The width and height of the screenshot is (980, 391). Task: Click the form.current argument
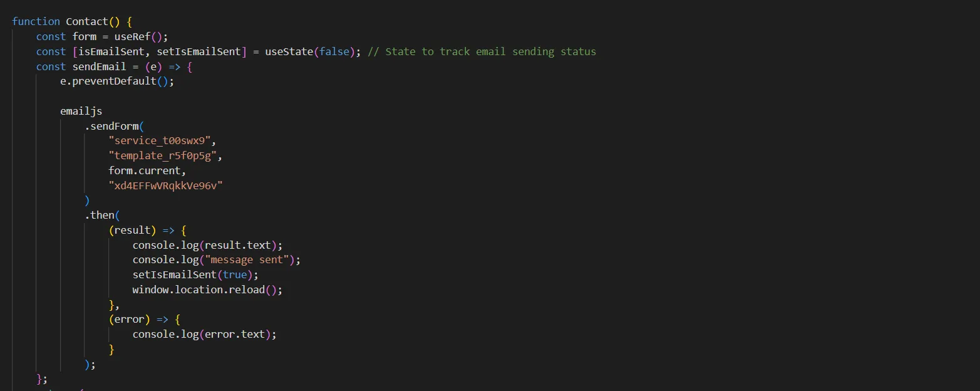[147, 170]
